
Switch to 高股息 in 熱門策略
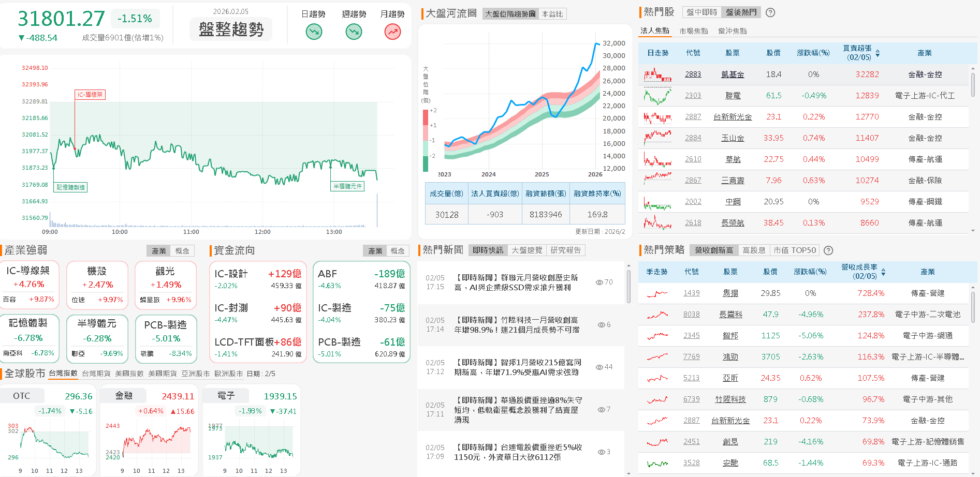point(754,250)
